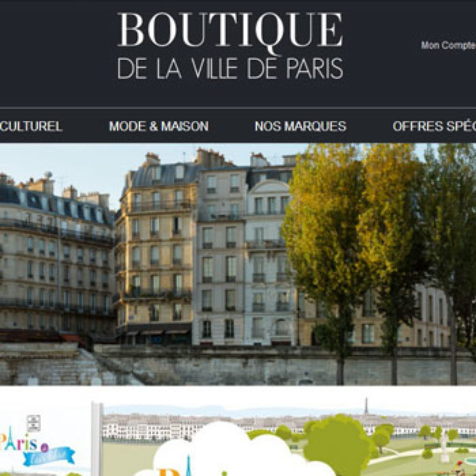Click the large green tree illustration
Viewport: 476px width, 476px height.
coord(337,444)
